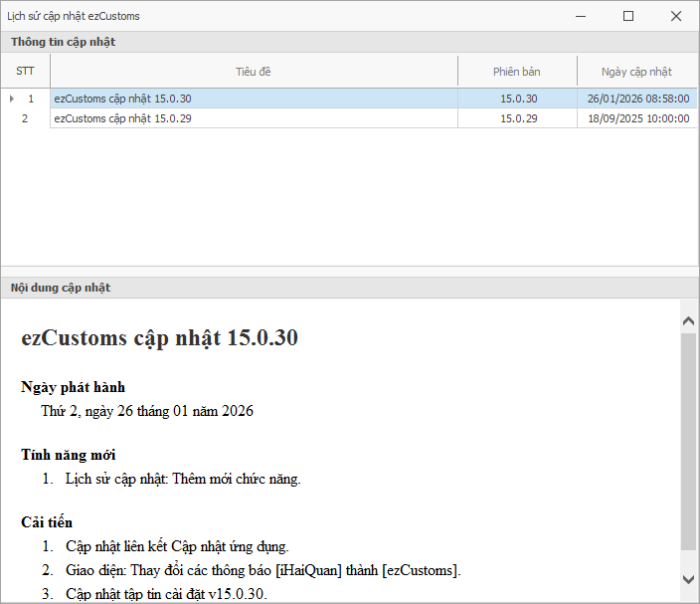Click line "Cập nhật tập tin cài đặt v15.0.30."
The height and width of the screenshot is (604, 700).
click(x=166, y=594)
